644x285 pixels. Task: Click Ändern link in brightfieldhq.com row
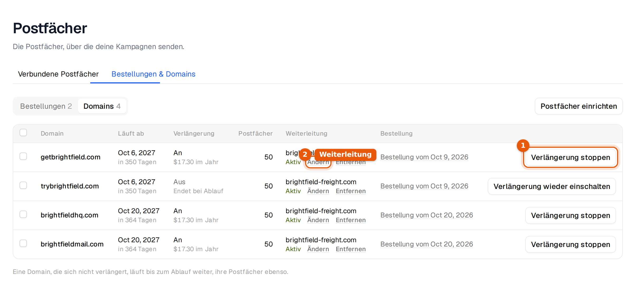pos(318,220)
